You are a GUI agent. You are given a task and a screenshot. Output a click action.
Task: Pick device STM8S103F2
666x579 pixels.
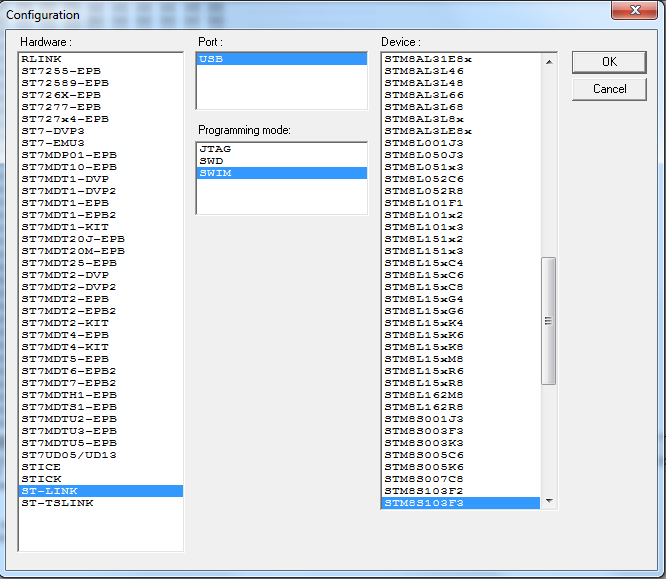(461, 491)
